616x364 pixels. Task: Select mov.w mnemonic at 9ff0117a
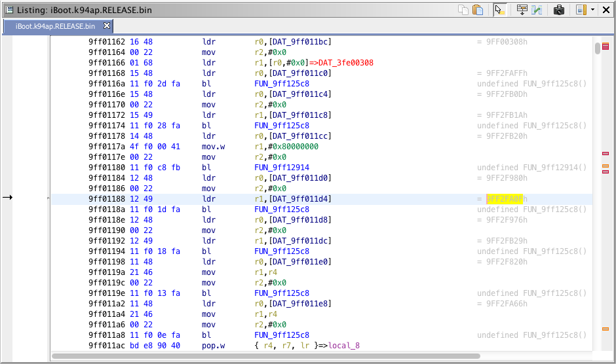tap(214, 147)
